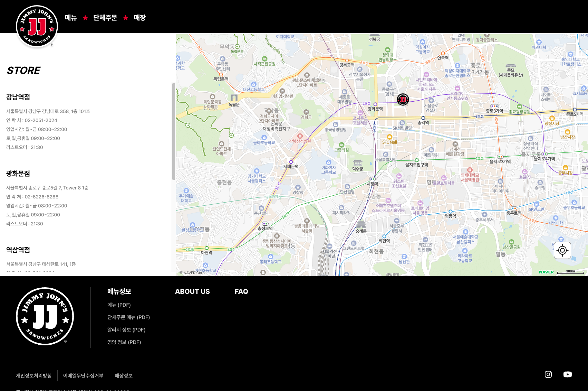Click 독립문 monument icon on map
This screenshot has height=391, width=588.
[x=234, y=97]
